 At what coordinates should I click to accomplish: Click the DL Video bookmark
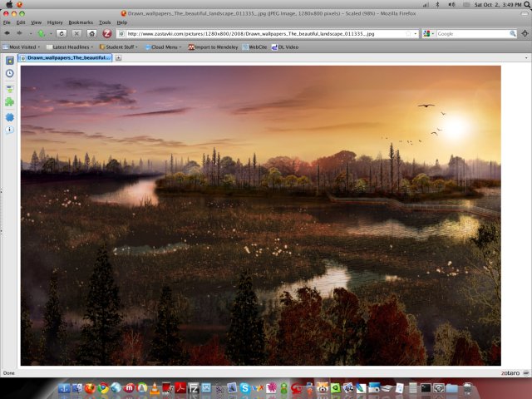click(x=285, y=47)
